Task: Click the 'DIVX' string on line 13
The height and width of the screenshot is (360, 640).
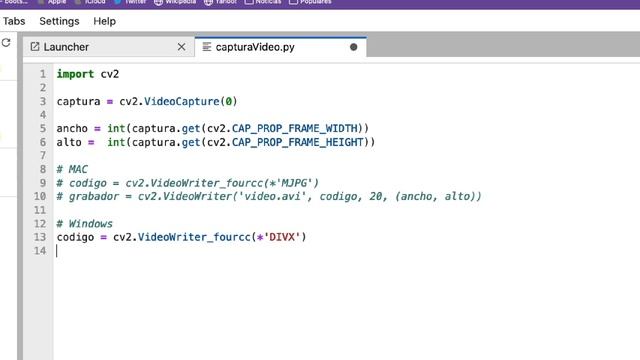Action: tap(282, 237)
